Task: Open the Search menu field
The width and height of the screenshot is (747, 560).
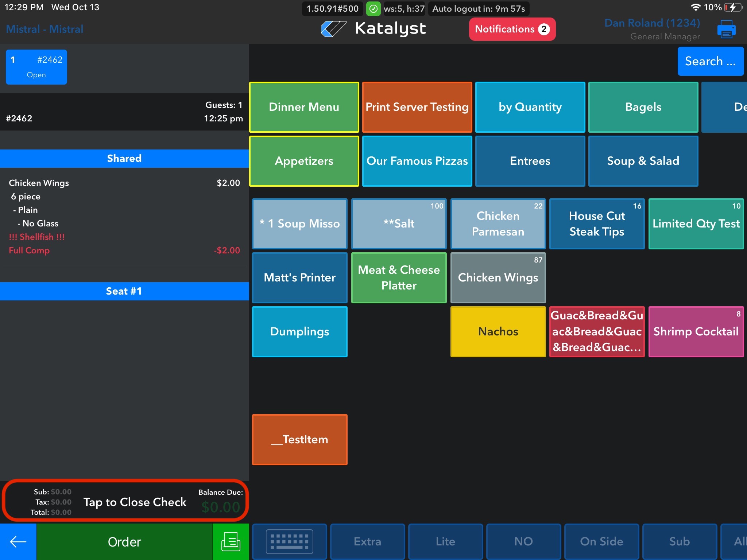Action: pyautogui.click(x=710, y=61)
